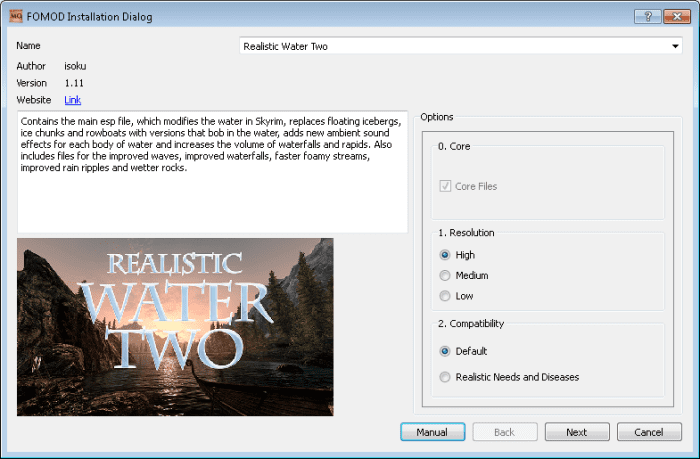Click the 1. Resolution group label

pyautogui.click(x=466, y=233)
